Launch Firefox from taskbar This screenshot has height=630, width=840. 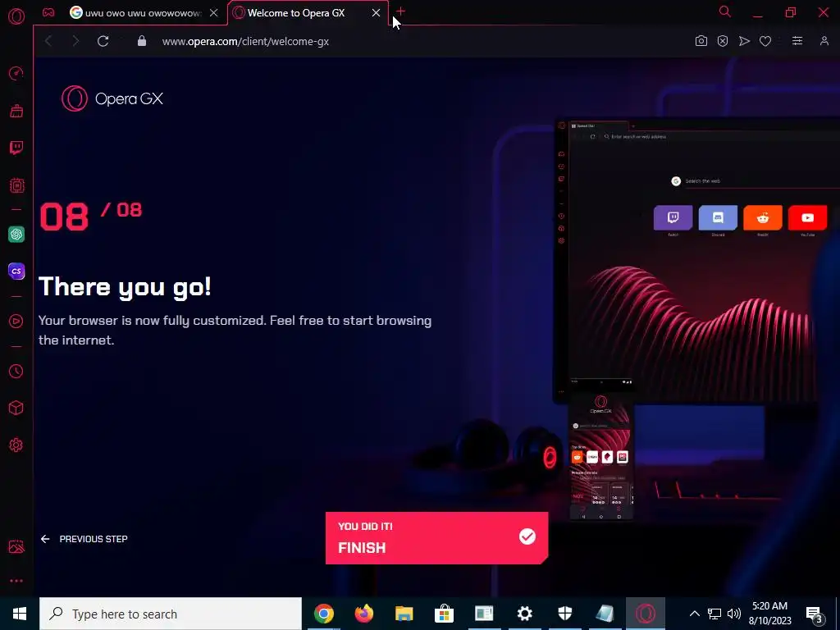(x=363, y=614)
